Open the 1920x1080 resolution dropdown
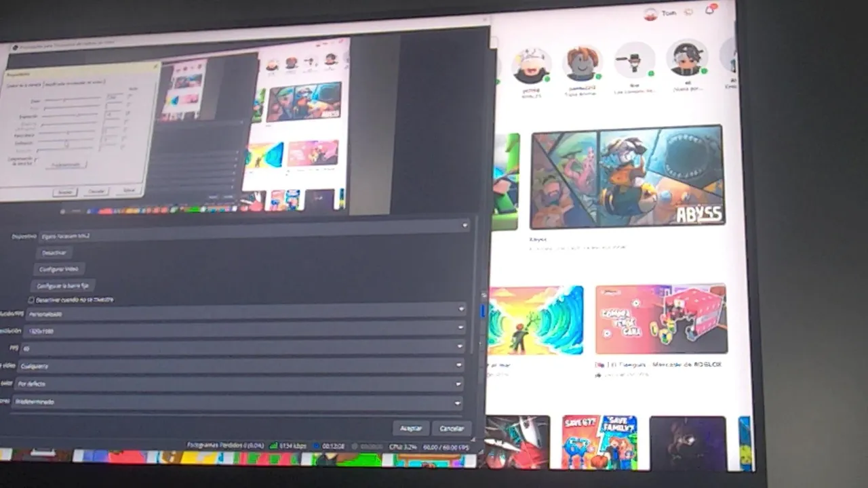868x488 pixels. (245, 331)
